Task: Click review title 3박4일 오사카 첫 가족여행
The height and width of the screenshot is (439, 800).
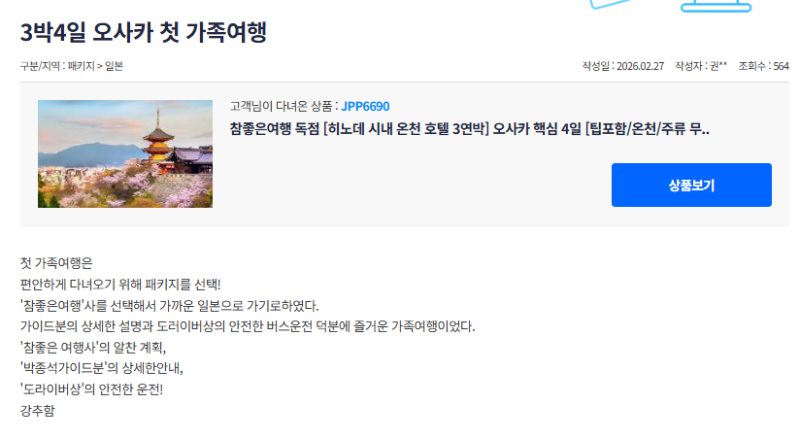Action: [x=143, y=32]
